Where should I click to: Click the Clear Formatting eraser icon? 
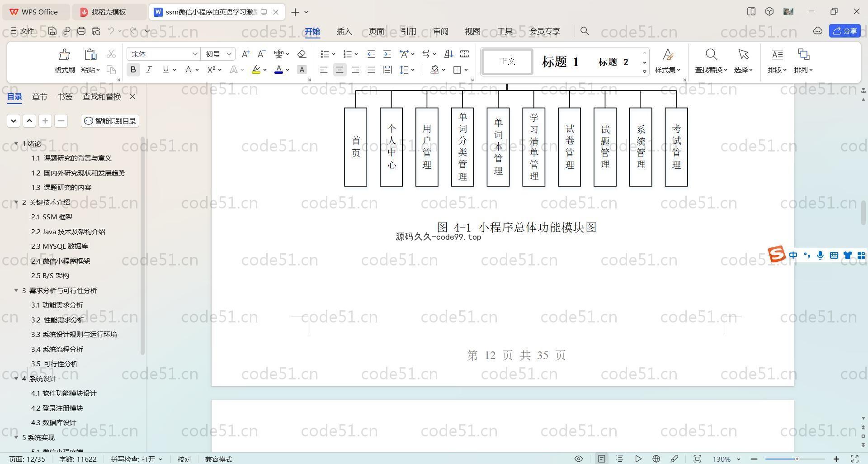coord(302,54)
